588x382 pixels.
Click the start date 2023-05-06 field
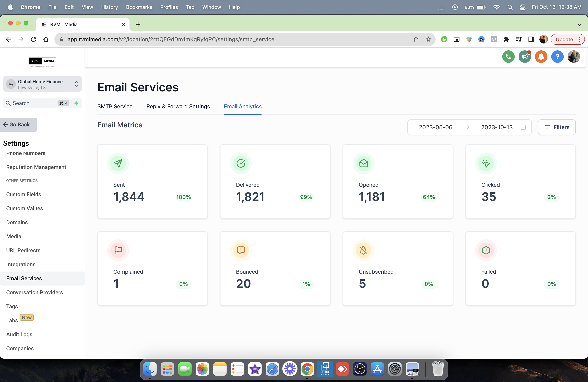click(435, 127)
